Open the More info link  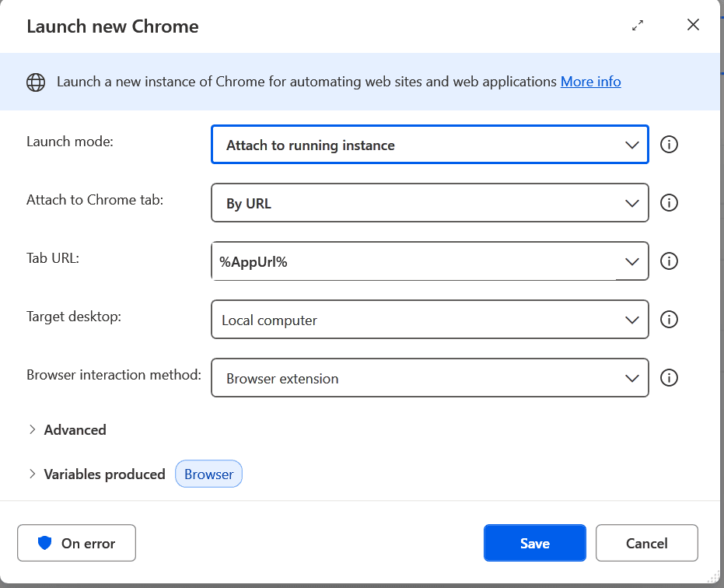[x=590, y=82]
